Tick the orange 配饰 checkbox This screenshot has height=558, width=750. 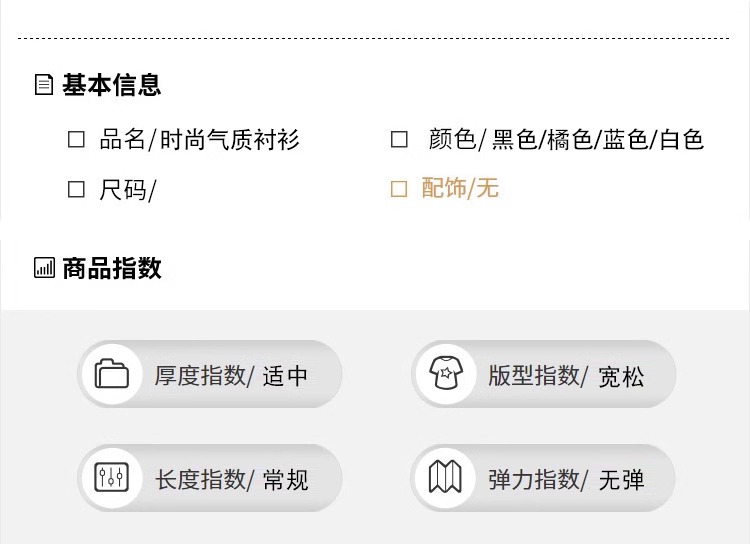pyautogui.click(x=399, y=189)
